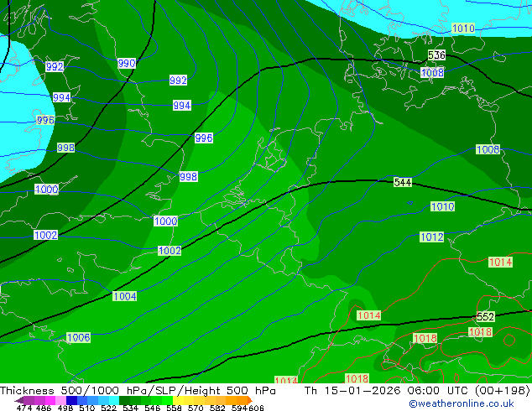Image resolution: width=532 pixels, height=411 pixels.
Task: Click the 536 height contour label
Action: [x=436, y=55]
